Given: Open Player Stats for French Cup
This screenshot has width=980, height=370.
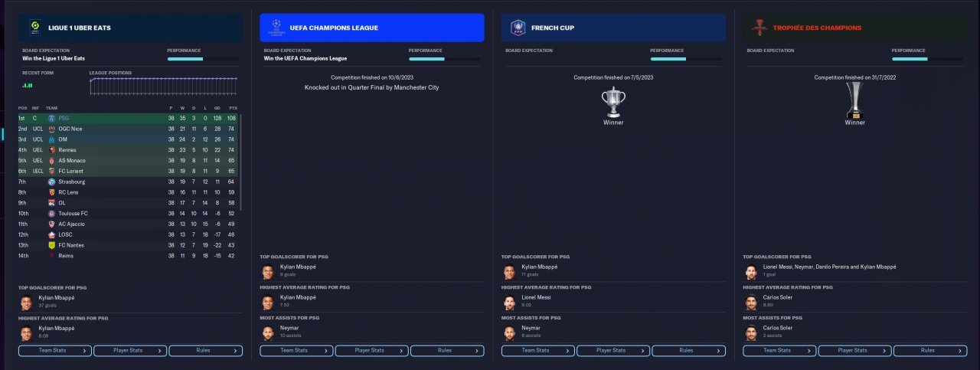Looking at the screenshot, I should click(613, 351).
